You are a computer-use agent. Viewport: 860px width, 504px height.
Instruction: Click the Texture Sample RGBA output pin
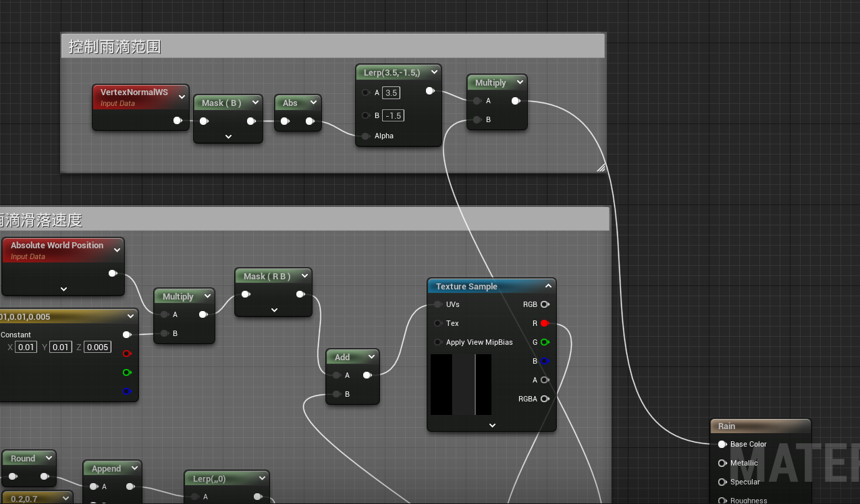tap(545, 399)
